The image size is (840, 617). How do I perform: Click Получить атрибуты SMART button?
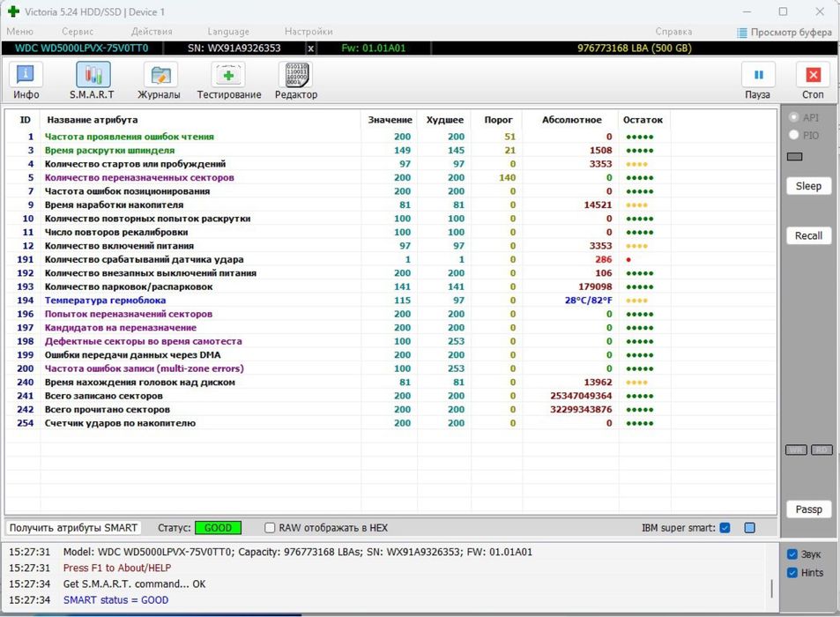pyautogui.click(x=73, y=528)
